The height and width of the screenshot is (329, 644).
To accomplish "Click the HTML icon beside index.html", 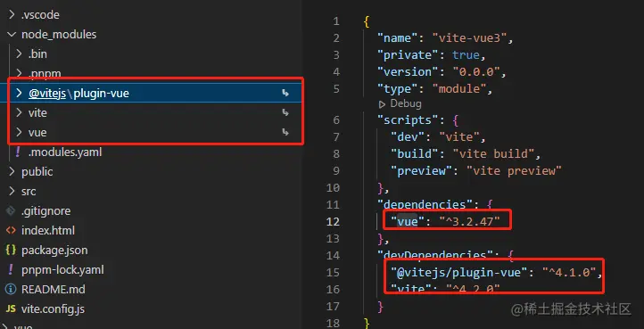I will point(11,231).
